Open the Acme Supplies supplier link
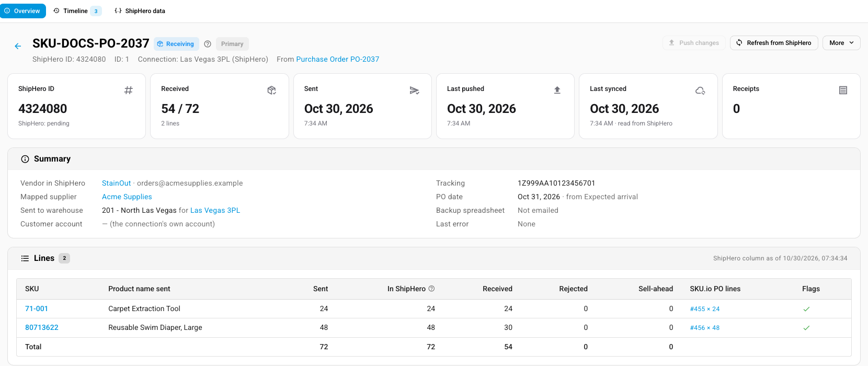Viewport: 868px width, 366px height. [127, 197]
